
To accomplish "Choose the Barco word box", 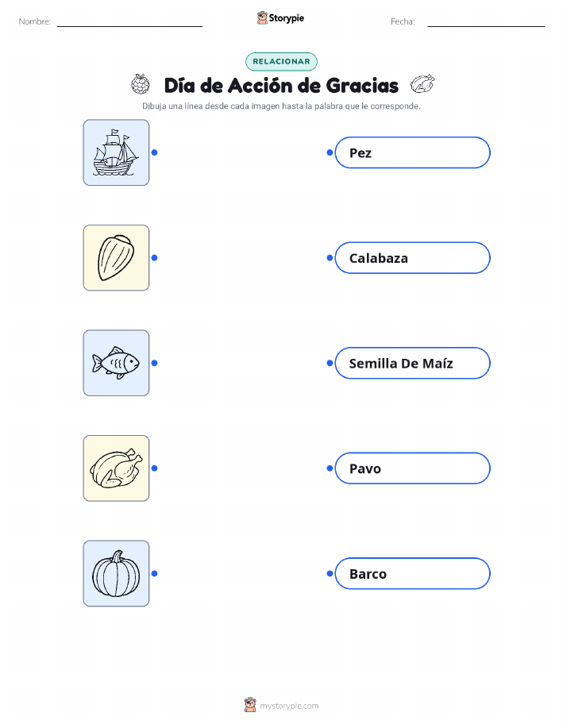I will (x=412, y=574).
